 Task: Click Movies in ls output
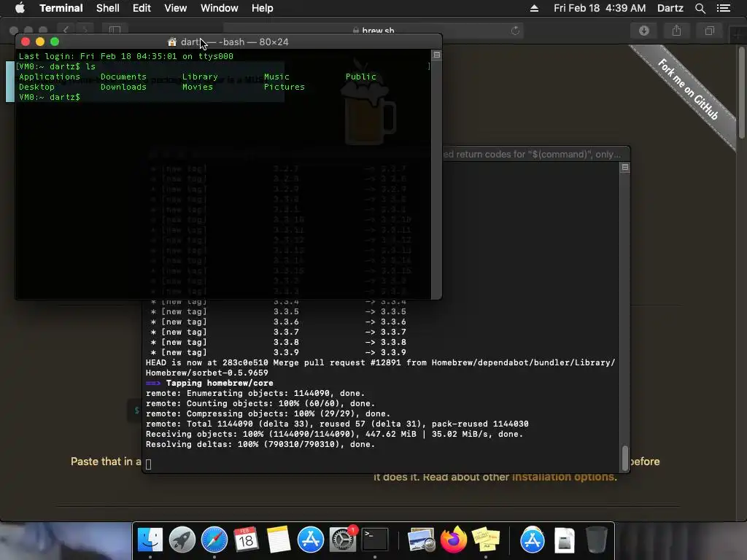pyautogui.click(x=197, y=87)
